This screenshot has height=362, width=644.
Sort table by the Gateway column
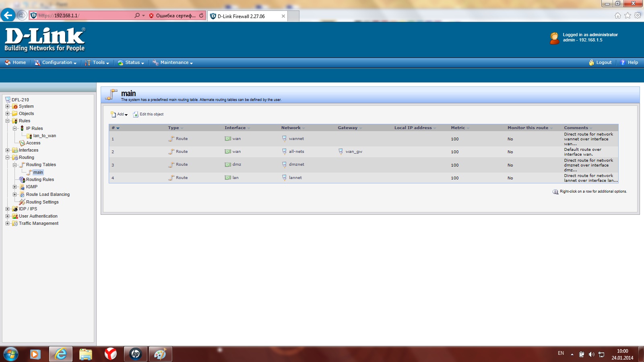(350, 128)
